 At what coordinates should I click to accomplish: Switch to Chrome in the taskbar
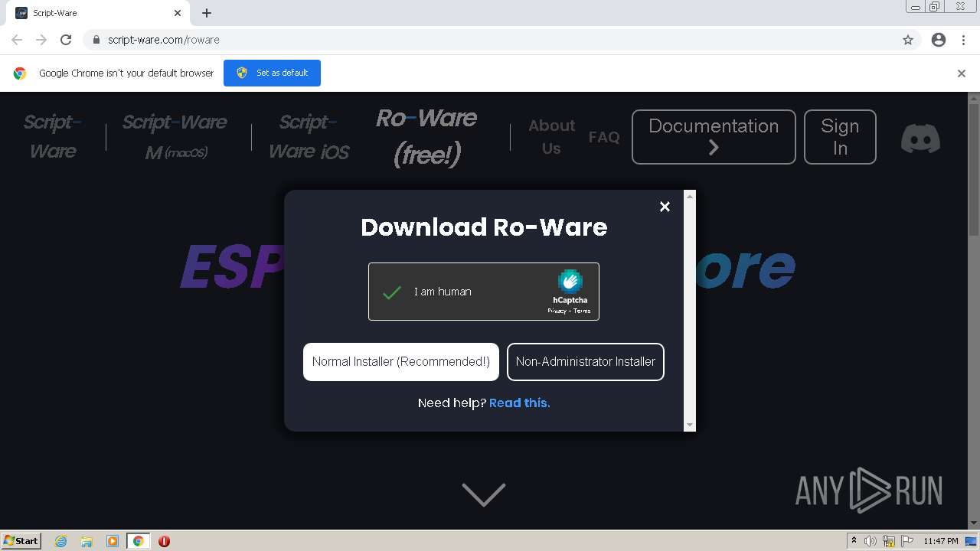138,541
